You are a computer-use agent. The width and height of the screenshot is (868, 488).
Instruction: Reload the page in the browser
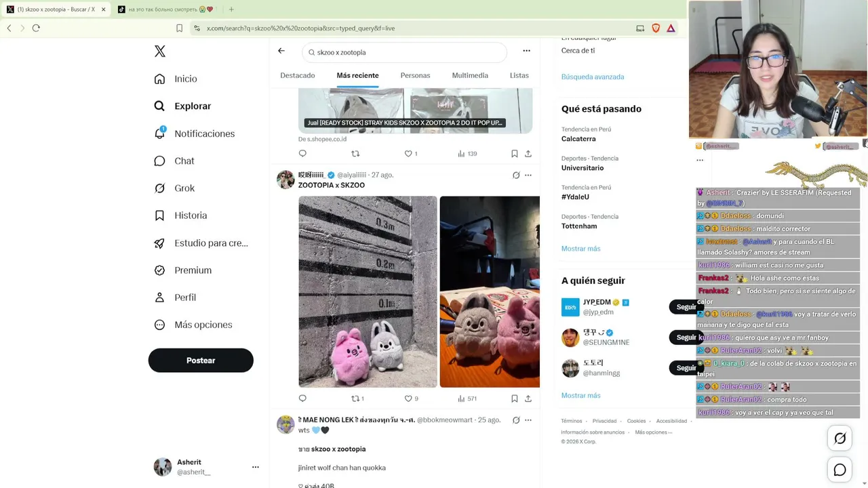tap(36, 28)
